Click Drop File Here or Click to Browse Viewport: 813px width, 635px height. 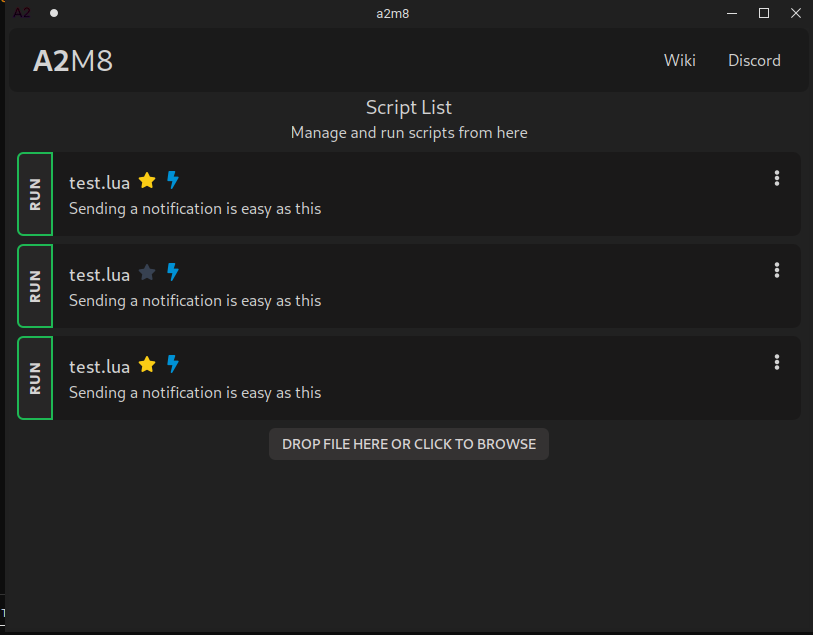click(408, 444)
